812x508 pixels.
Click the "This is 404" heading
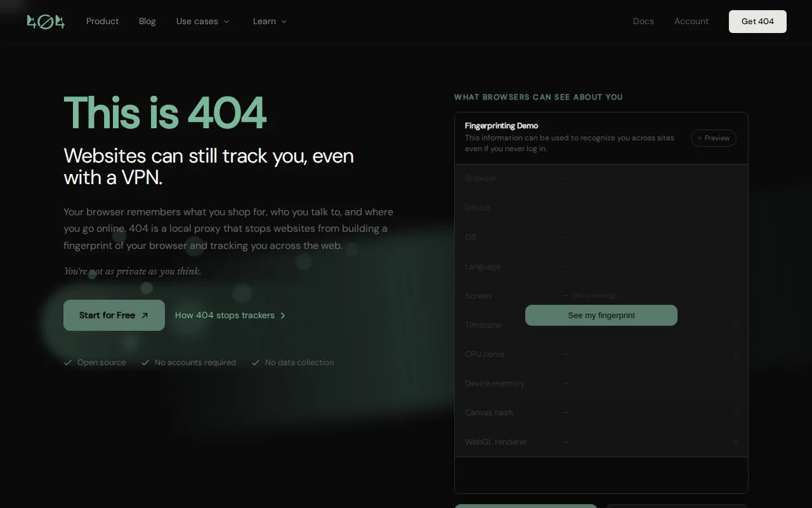[165, 113]
